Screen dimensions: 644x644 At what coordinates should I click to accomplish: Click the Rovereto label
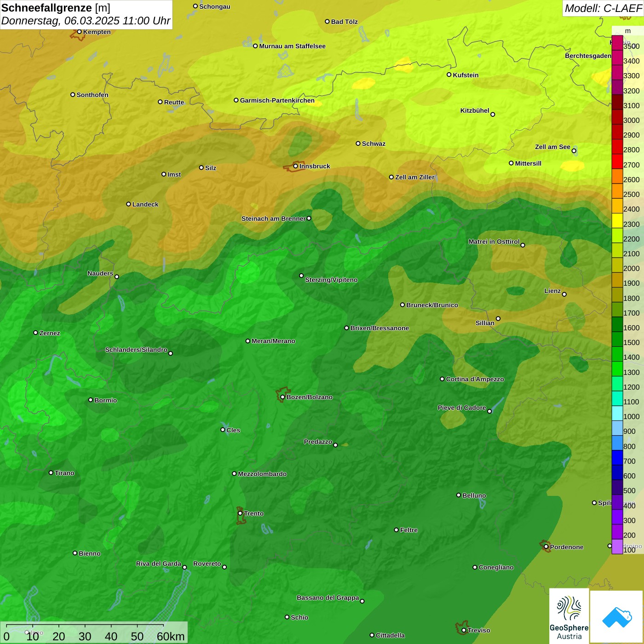[207, 563]
